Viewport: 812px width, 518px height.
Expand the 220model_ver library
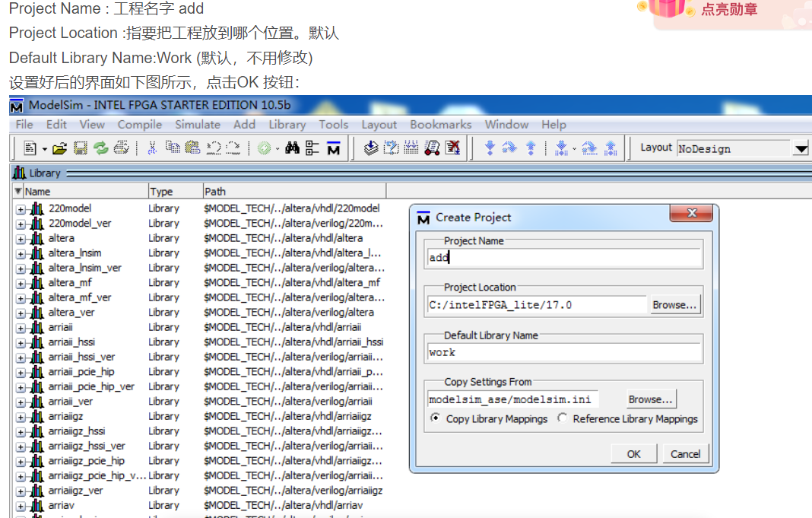pyautogui.click(x=21, y=224)
